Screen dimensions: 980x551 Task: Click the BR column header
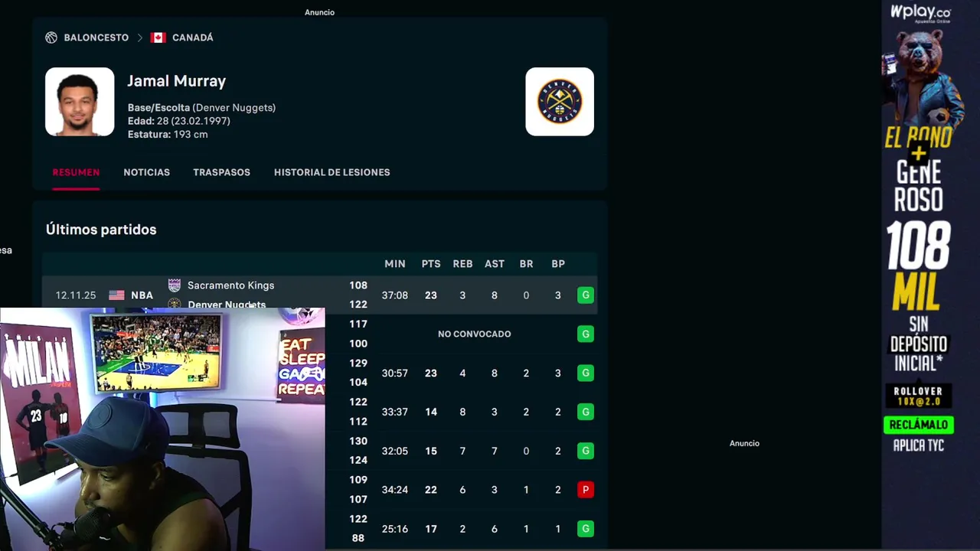(x=526, y=264)
